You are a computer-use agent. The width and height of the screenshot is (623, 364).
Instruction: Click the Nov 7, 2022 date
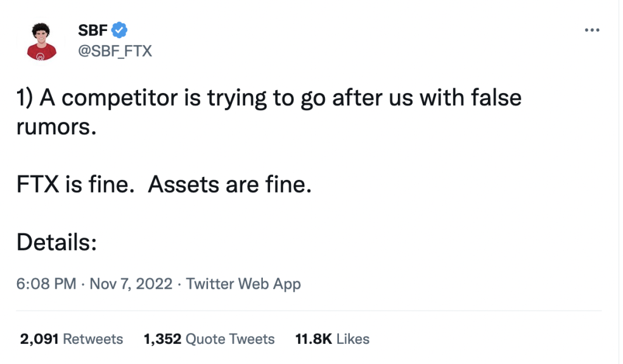click(x=131, y=284)
